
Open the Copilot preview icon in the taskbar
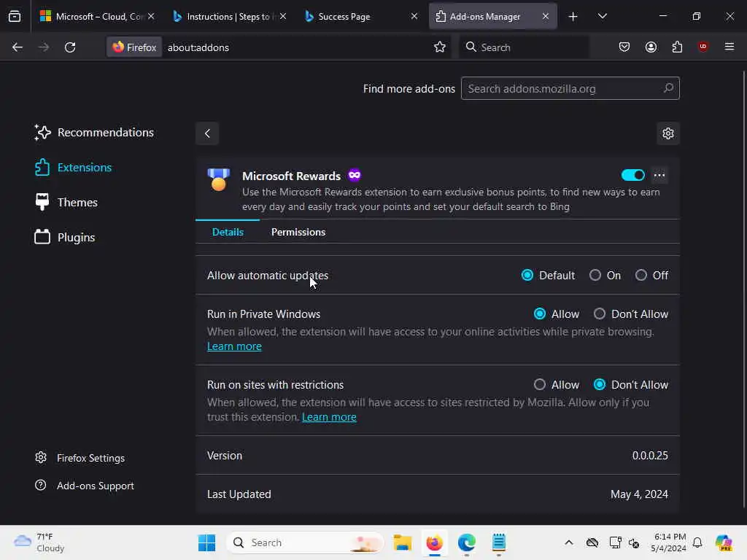click(724, 542)
